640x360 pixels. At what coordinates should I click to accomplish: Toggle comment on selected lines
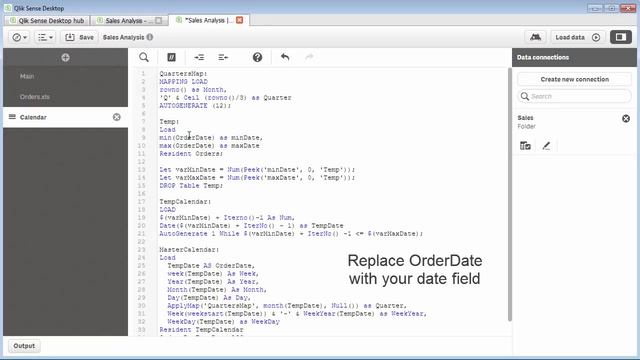coord(171,58)
